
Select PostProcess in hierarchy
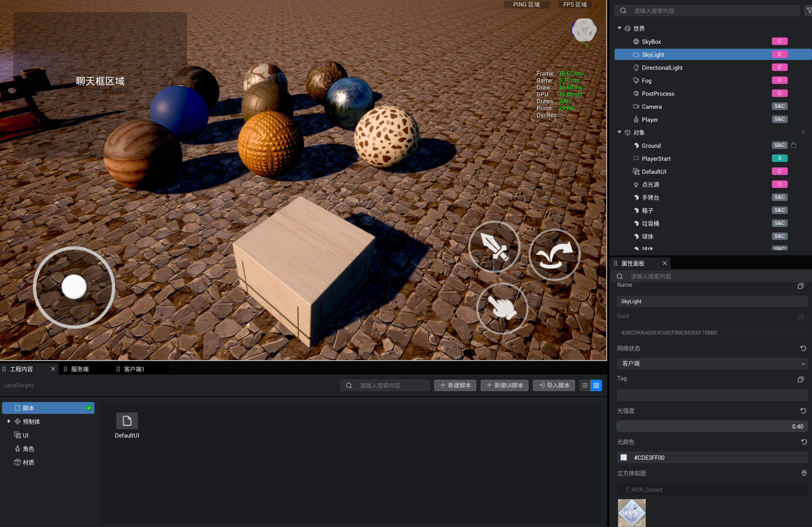[658, 93]
